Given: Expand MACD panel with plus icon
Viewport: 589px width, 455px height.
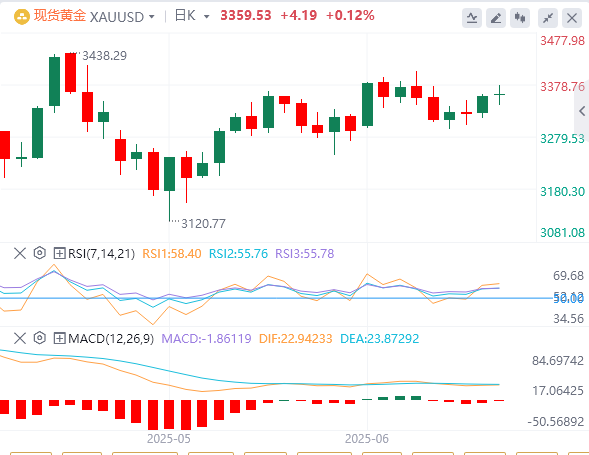Looking at the screenshot, I should coord(59,339).
